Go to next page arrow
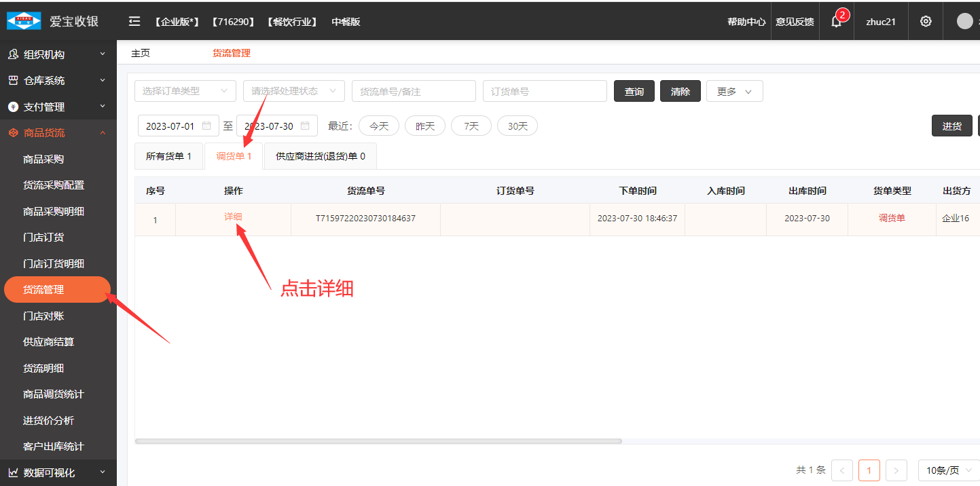Image resolution: width=980 pixels, height=486 pixels. click(896, 470)
